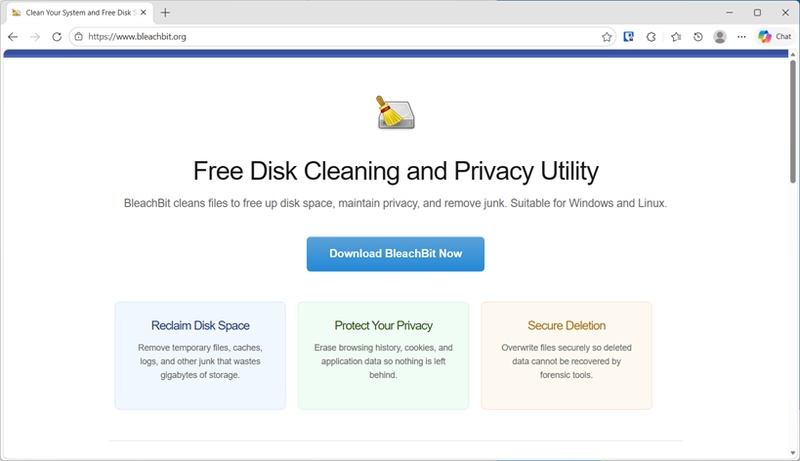
Task: Refresh the BleachBit page
Action: click(x=57, y=37)
